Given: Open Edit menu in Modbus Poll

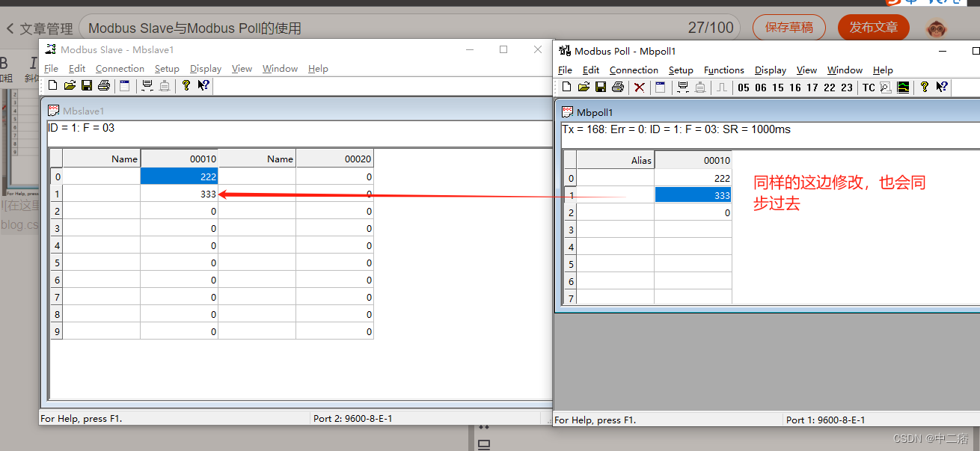Looking at the screenshot, I should 591,70.
